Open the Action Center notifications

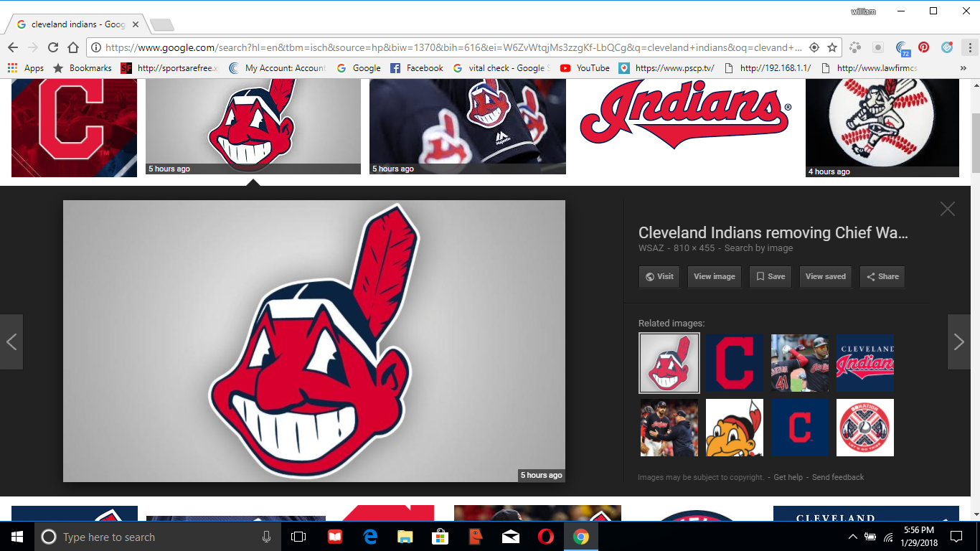coord(956,537)
